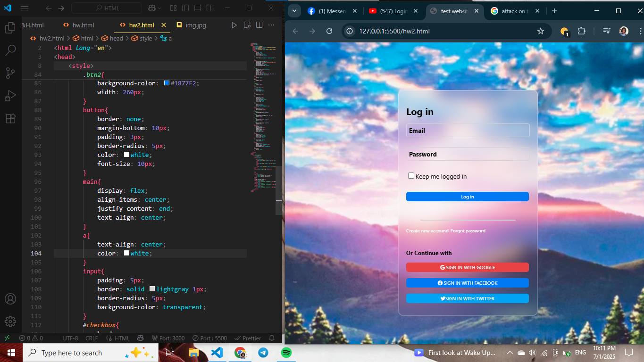Split the VS Code editor right

coord(259,25)
